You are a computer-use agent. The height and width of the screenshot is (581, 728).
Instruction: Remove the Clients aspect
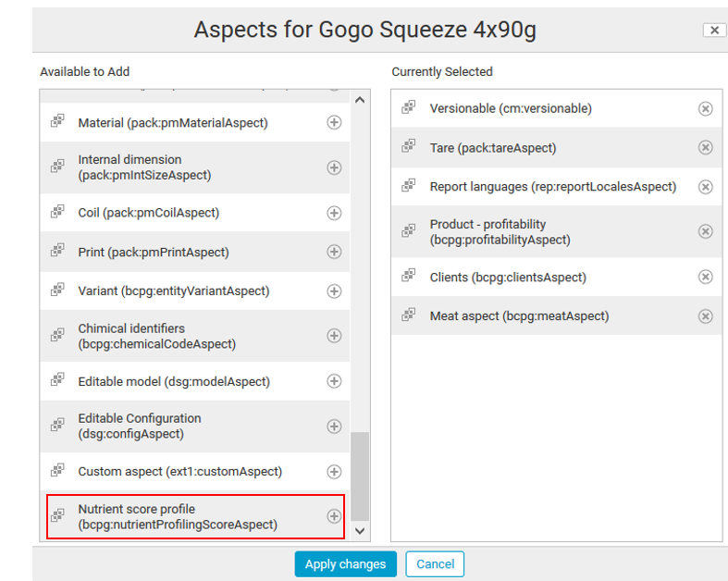point(705,277)
